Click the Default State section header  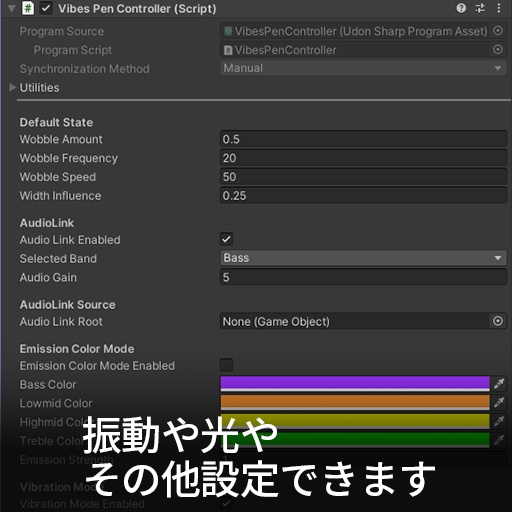pyautogui.click(x=56, y=122)
